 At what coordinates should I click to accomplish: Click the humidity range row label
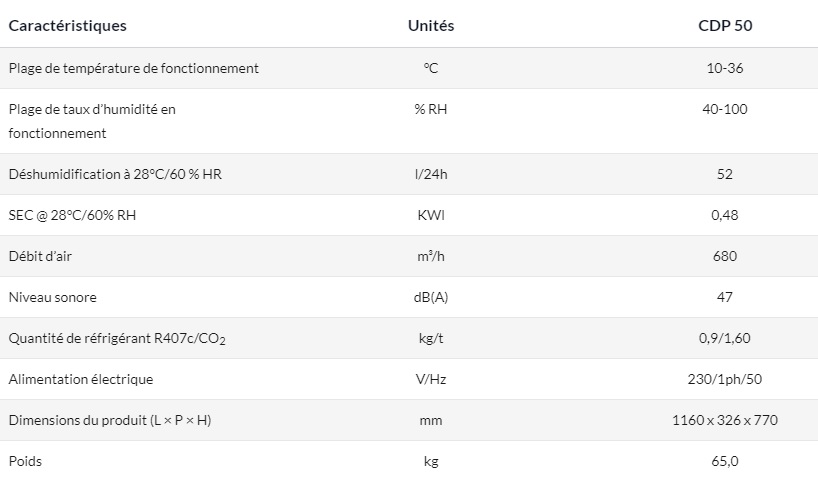pos(92,120)
